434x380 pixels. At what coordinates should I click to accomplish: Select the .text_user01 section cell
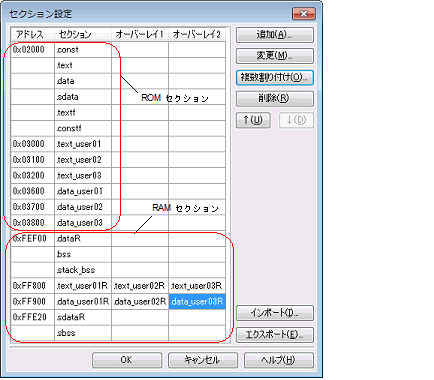pyautogui.click(x=83, y=144)
